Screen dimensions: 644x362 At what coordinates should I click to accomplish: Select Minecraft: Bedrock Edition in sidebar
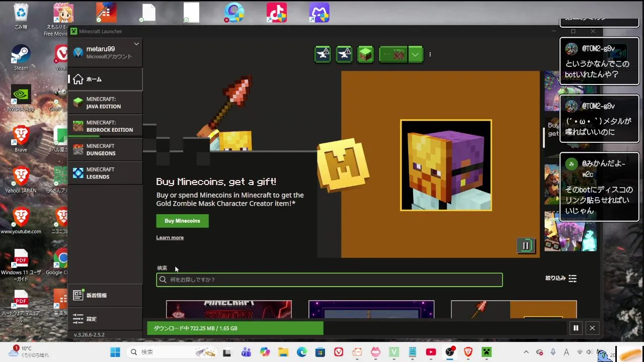click(105, 126)
